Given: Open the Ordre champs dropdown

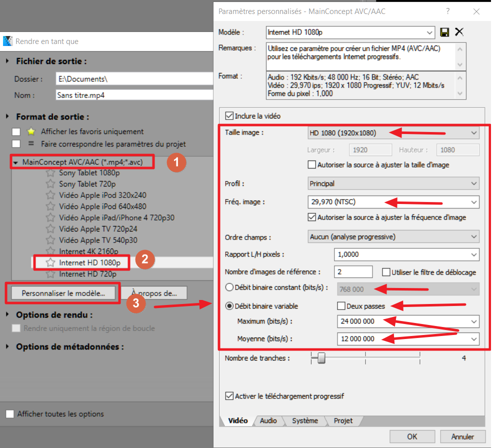Looking at the screenshot, I should pyautogui.click(x=473, y=236).
